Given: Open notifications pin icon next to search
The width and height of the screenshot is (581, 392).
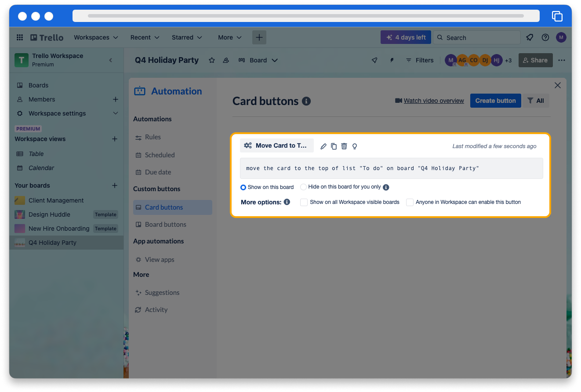Looking at the screenshot, I should coord(530,37).
